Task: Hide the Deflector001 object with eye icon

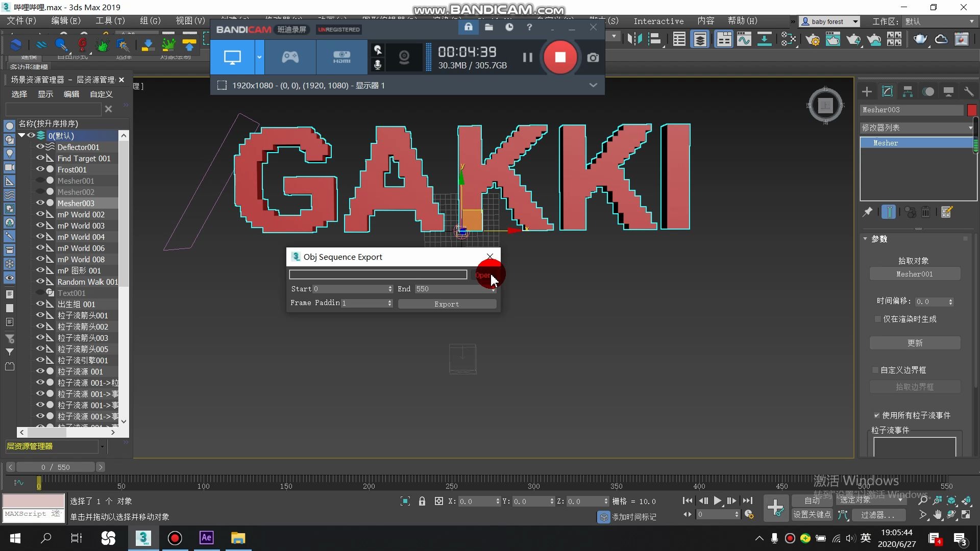Action: click(x=40, y=147)
